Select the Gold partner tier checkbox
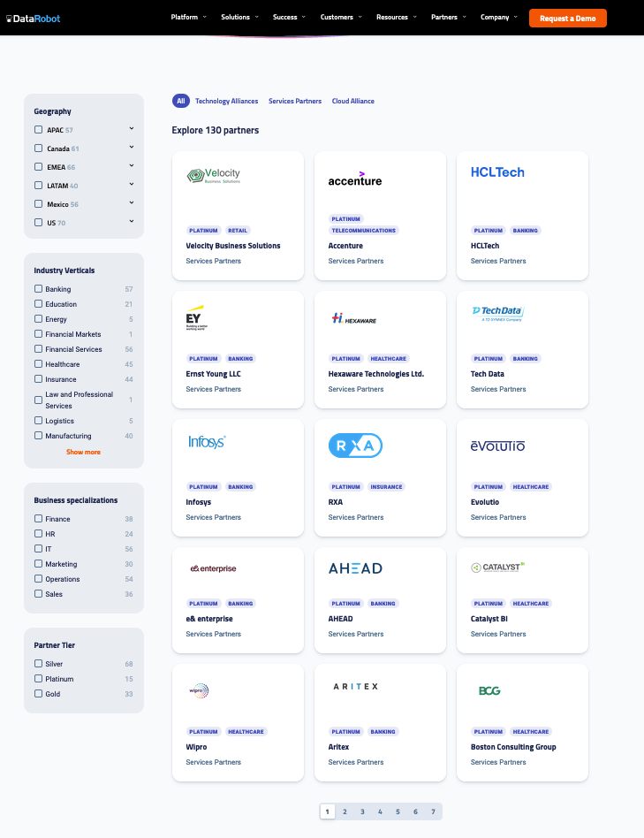Image resolution: width=644 pixels, height=838 pixels. click(39, 694)
